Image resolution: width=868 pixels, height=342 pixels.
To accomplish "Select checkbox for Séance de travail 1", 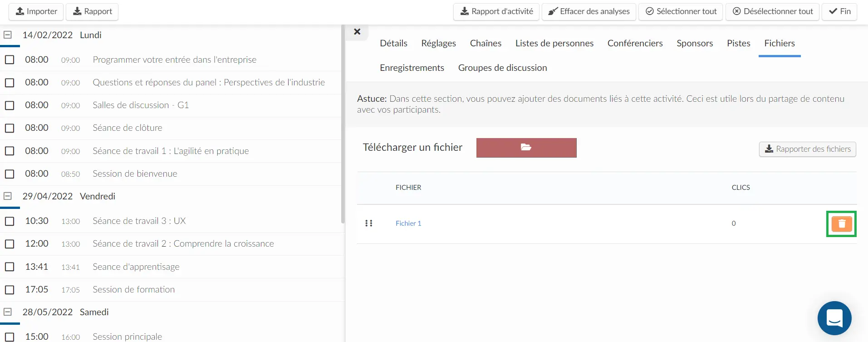I will (x=10, y=151).
